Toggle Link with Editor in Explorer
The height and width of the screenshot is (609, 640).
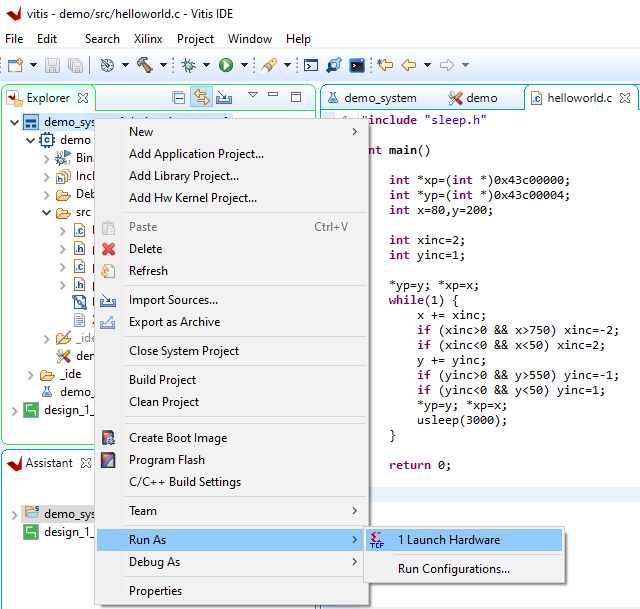coord(201,97)
